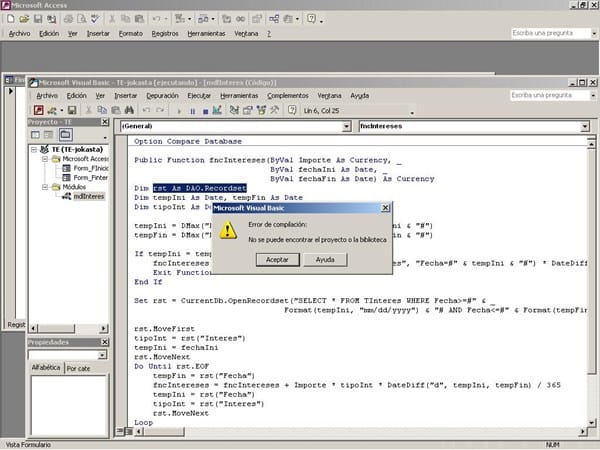Click the Run (play) icon in VBA toolbar

(180, 110)
